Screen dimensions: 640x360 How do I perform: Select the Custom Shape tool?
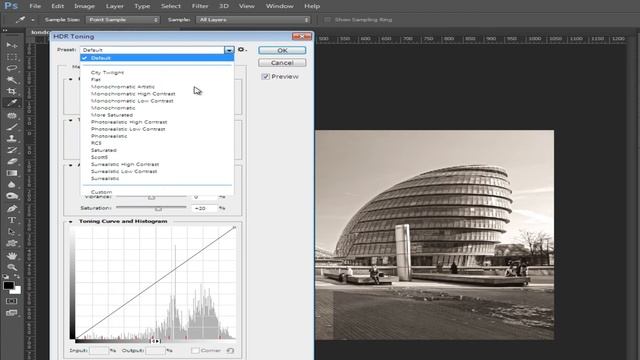click(12, 243)
